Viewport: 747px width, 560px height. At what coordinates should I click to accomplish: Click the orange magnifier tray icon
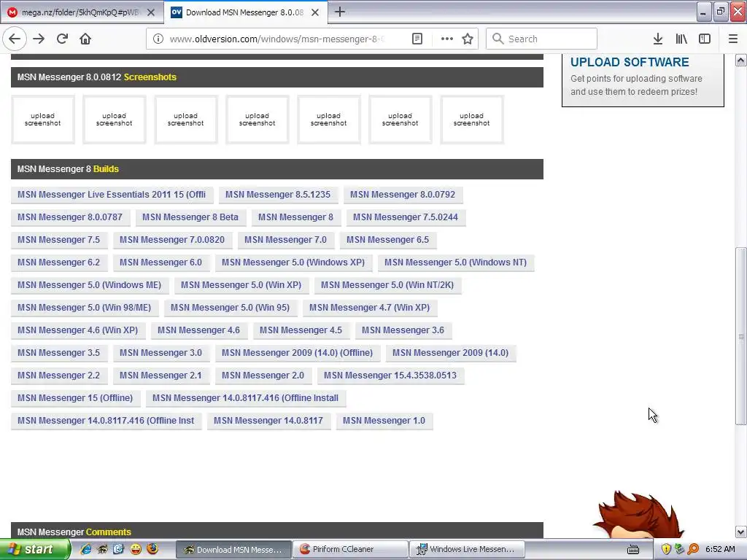tap(693, 549)
